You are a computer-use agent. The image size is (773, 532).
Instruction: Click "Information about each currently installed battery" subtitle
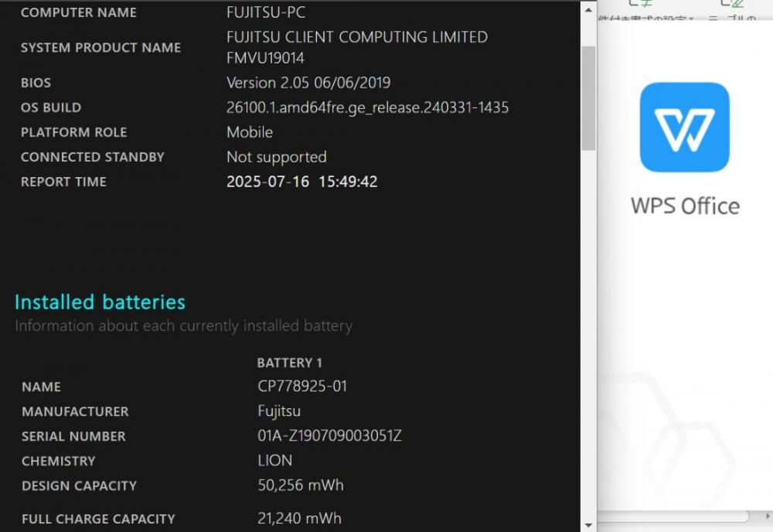(183, 326)
